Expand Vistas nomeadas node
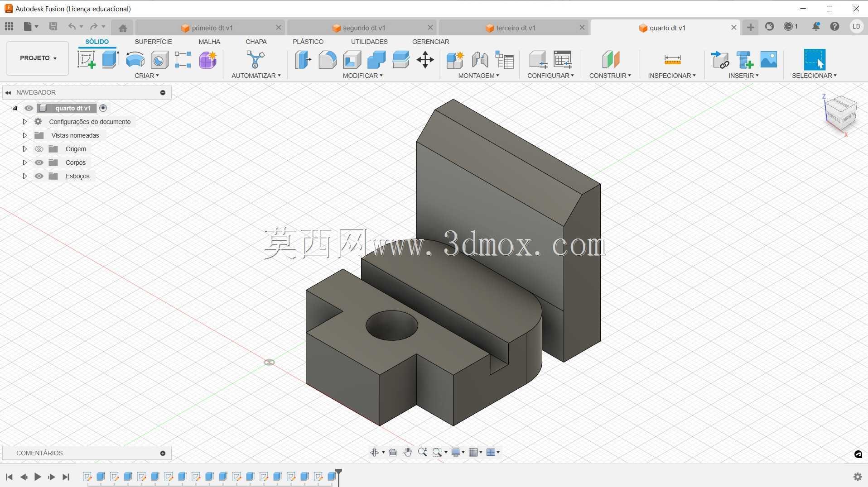868x487 pixels. click(x=24, y=135)
